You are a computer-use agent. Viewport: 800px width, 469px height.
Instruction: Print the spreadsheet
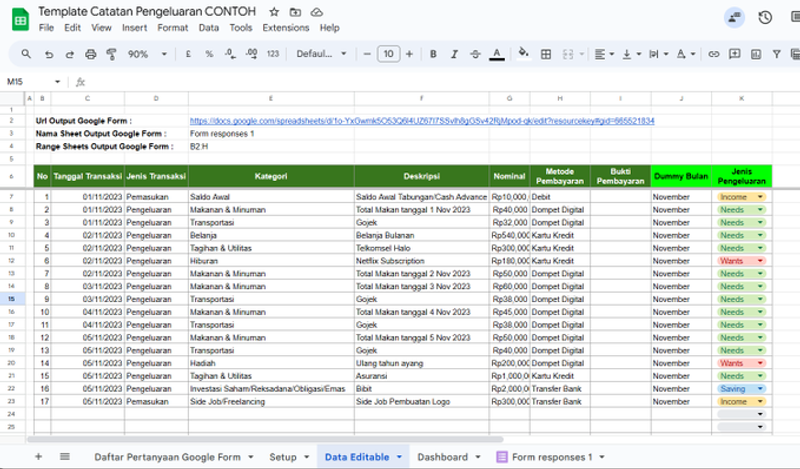pyautogui.click(x=90, y=54)
